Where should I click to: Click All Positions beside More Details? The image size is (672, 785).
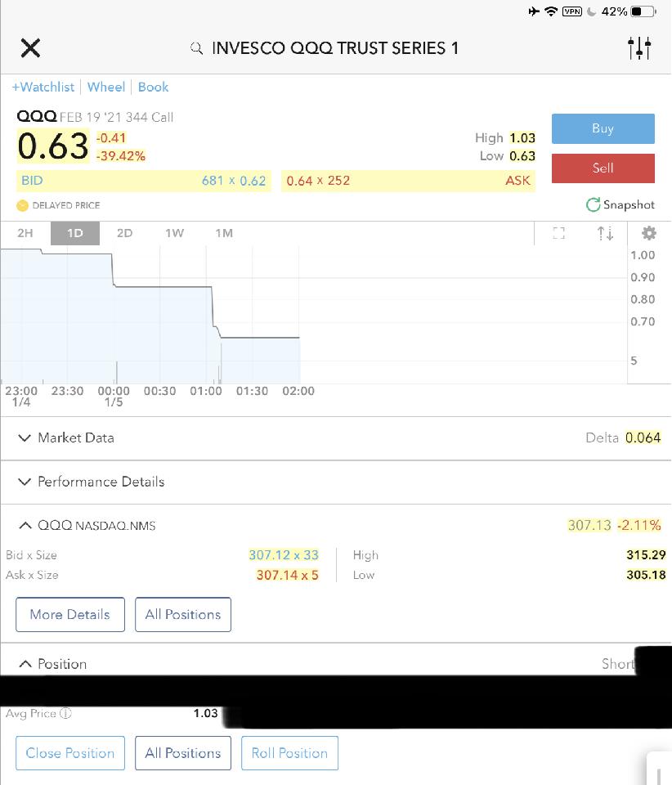[183, 614]
